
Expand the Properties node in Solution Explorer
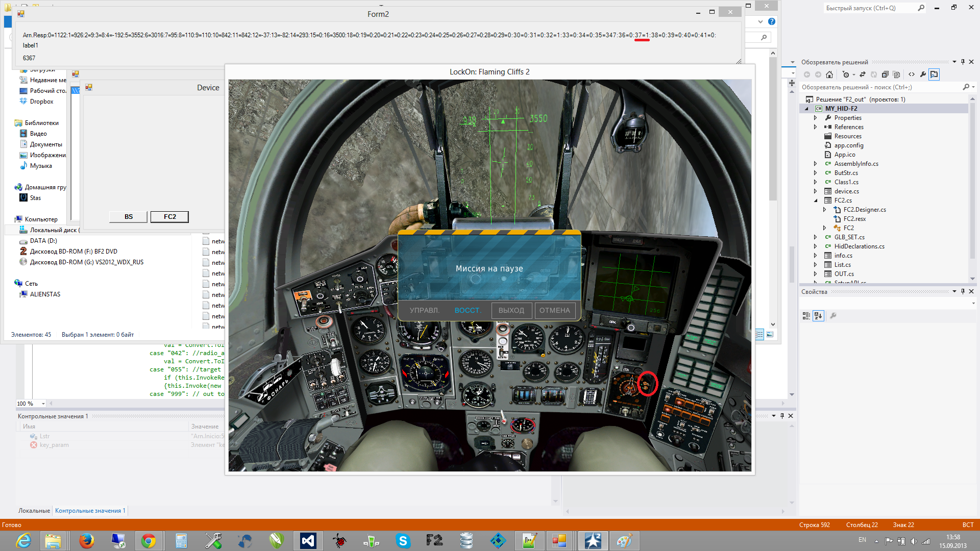point(815,118)
